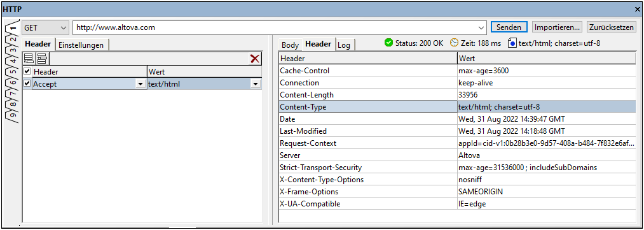Click the insert header row icon

point(43,59)
